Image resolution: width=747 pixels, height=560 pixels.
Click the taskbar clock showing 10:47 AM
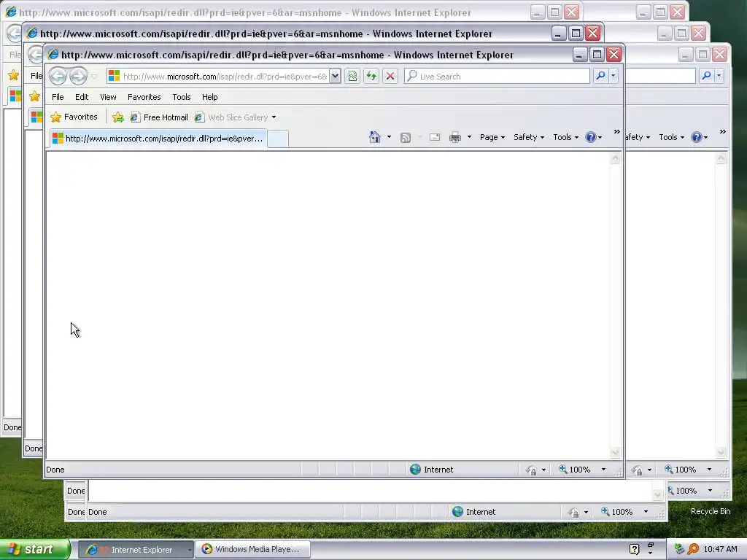[720, 549]
